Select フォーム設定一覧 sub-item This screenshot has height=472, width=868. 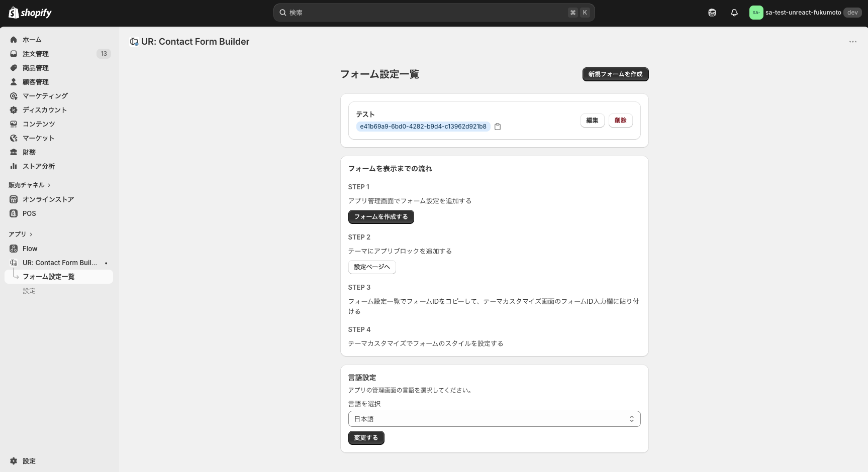59,277
